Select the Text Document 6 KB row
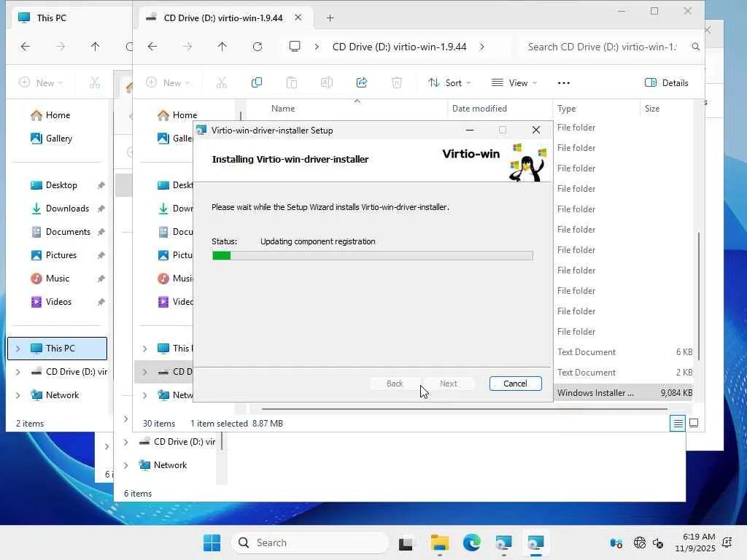The image size is (747, 560). [x=624, y=352]
